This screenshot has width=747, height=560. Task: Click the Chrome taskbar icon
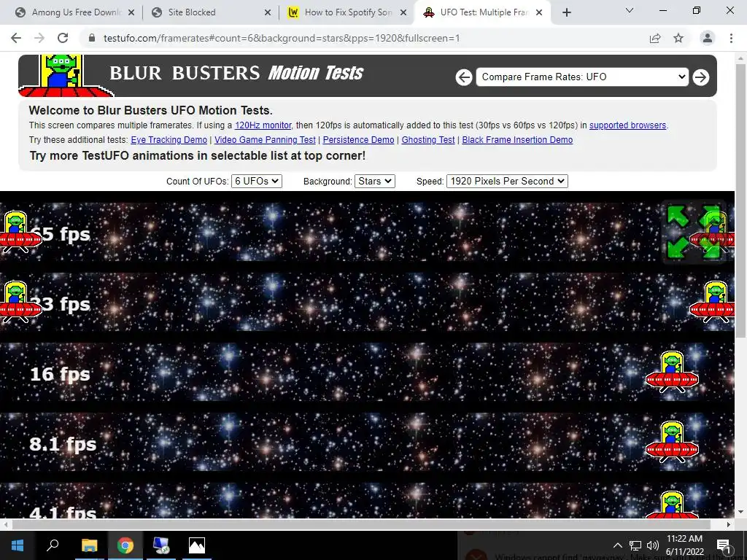pos(125,545)
